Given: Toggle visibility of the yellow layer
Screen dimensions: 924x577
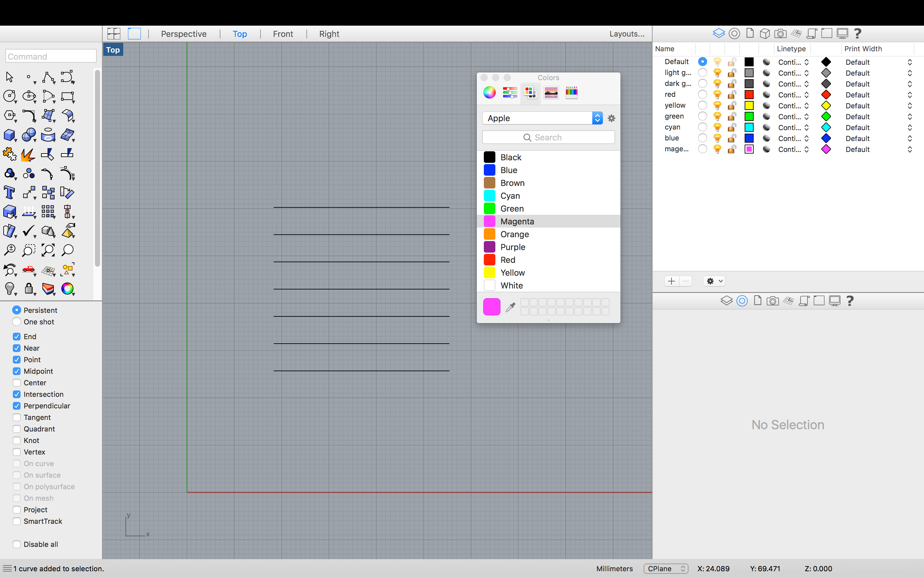Looking at the screenshot, I should [x=717, y=105].
